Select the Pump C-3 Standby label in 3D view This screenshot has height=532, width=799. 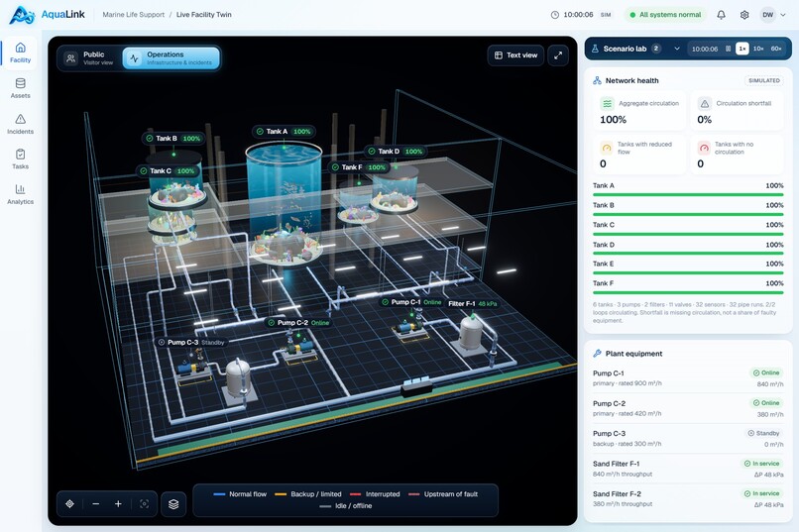pos(191,343)
